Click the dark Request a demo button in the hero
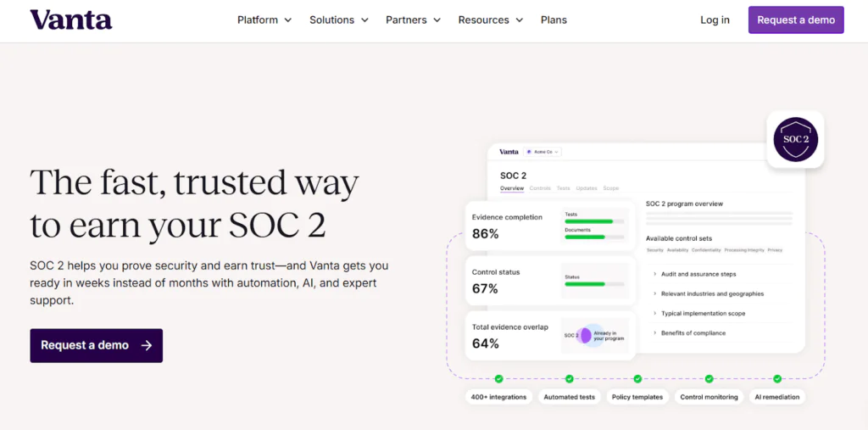This screenshot has width=868, height=430. (97, 346)
